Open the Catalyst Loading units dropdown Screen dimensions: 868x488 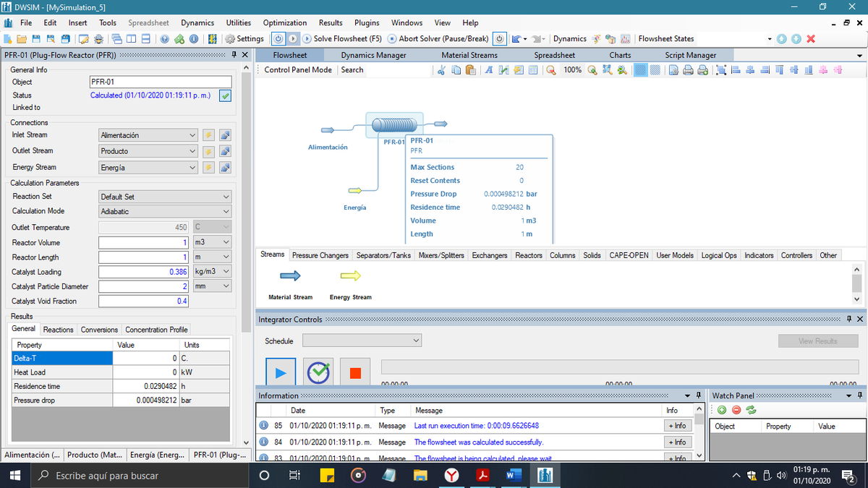point(212,272)
